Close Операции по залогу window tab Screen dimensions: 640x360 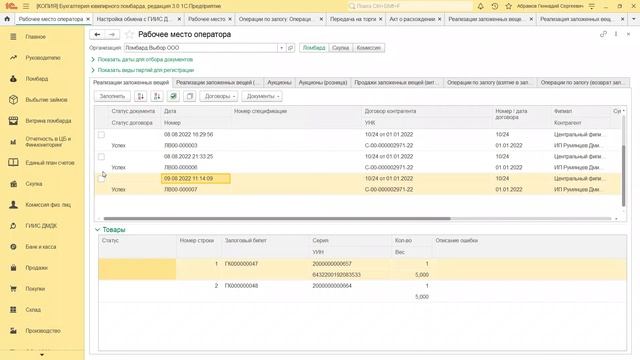[x=321, y=19]
